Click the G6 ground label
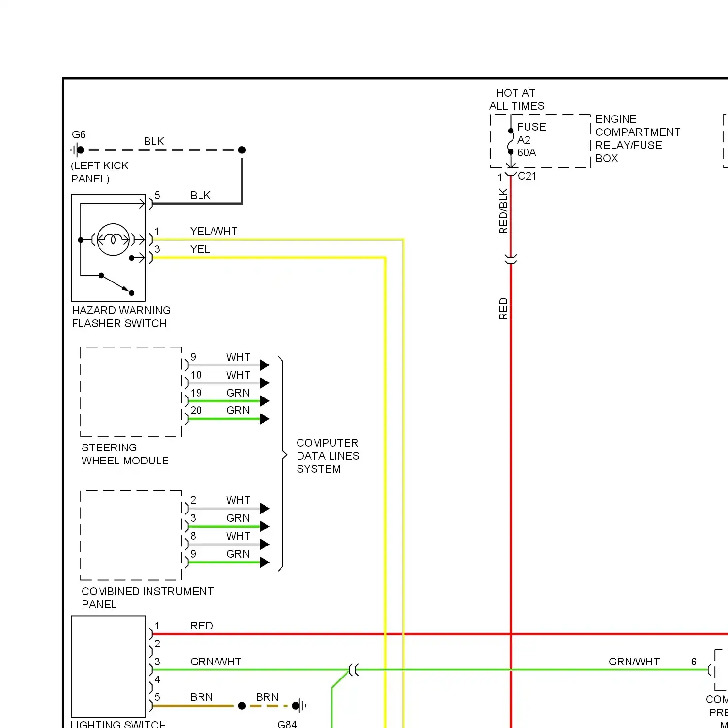 [x=79, y=134]
